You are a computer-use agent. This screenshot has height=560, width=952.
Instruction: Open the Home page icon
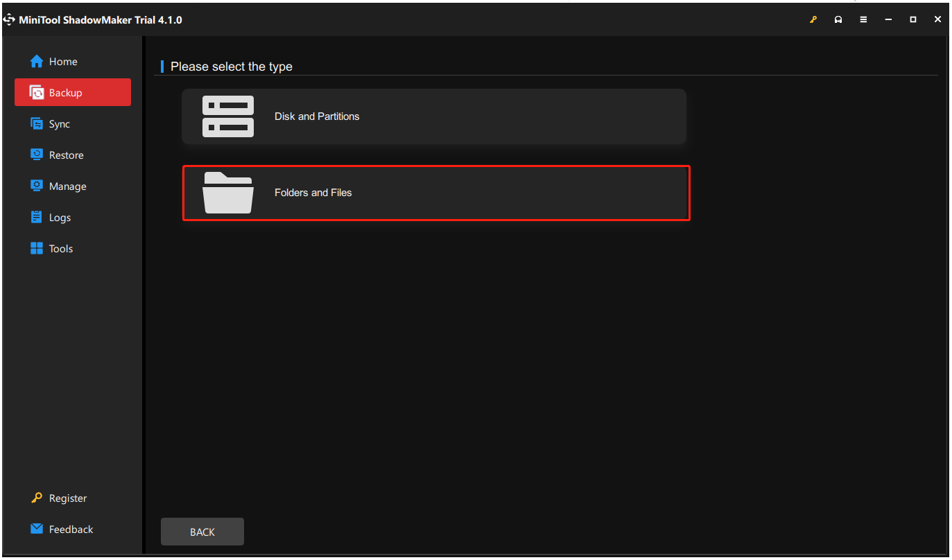36,61
